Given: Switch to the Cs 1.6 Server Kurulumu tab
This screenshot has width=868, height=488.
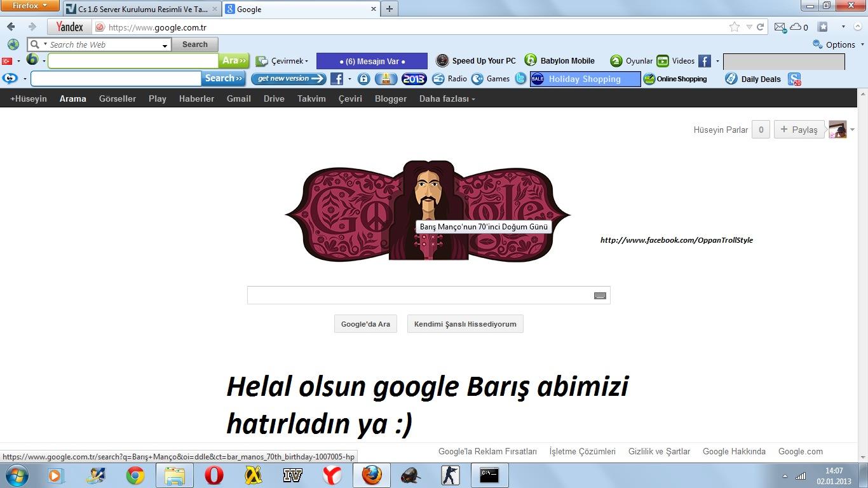Looking at the screenshot, I should click(x=142, y=9).
